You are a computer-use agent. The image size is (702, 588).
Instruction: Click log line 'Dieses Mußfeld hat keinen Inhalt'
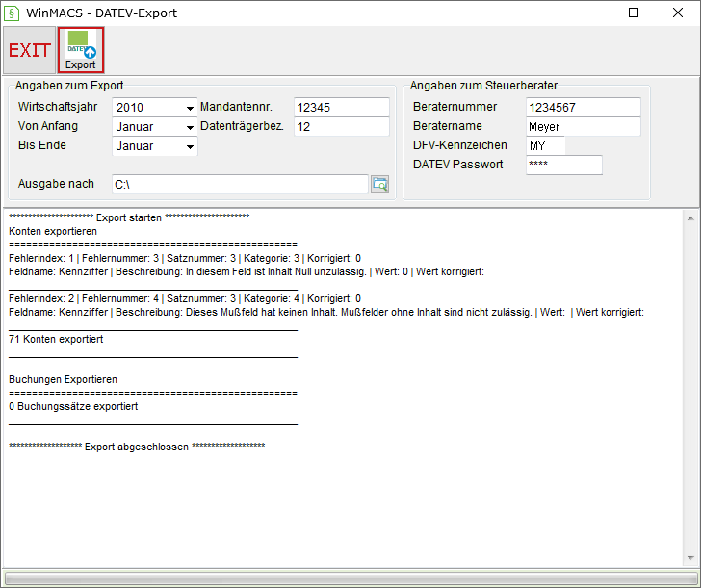tap(326, 312)
